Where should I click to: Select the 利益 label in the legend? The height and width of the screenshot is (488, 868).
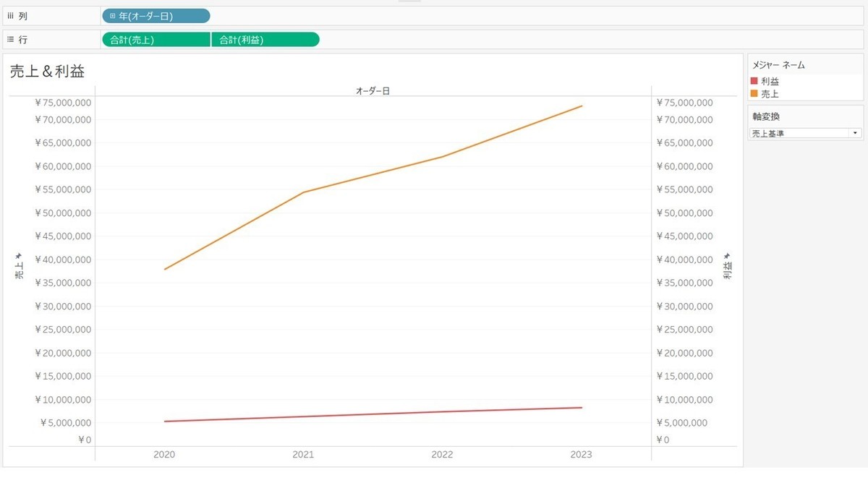(x=770, y=81)
